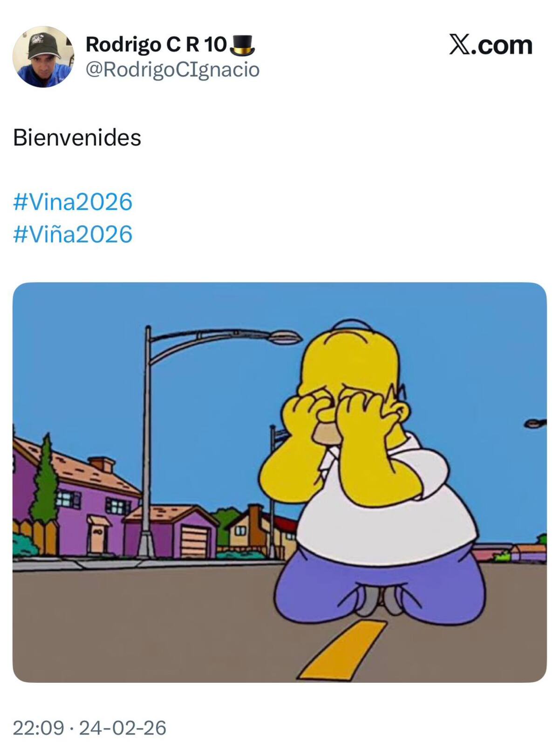This screenshot has width=559, height=756.
Task: Select the Bienvenides tweet text
Action: tap(77, 137)
